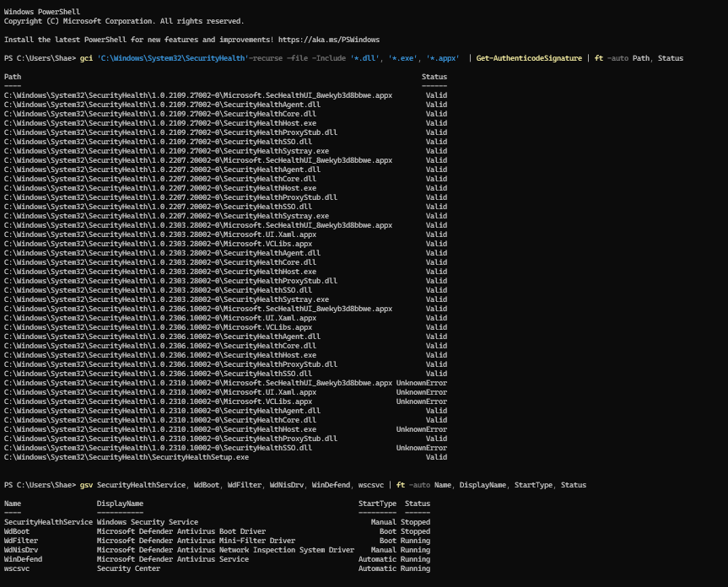Click UnknownError status for 2310 Microsoft.UI.Xaml.appx
Screen dimensions: 728x587
point(422,392)
